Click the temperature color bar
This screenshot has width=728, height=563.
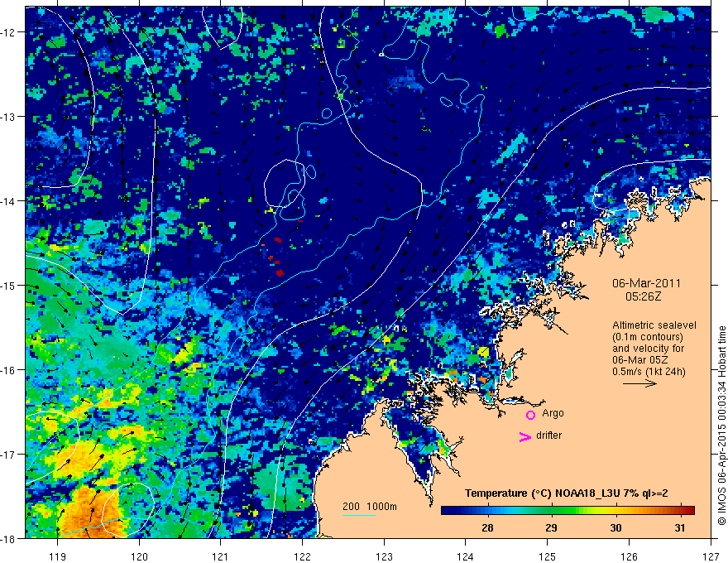click(x=568, y=510)
